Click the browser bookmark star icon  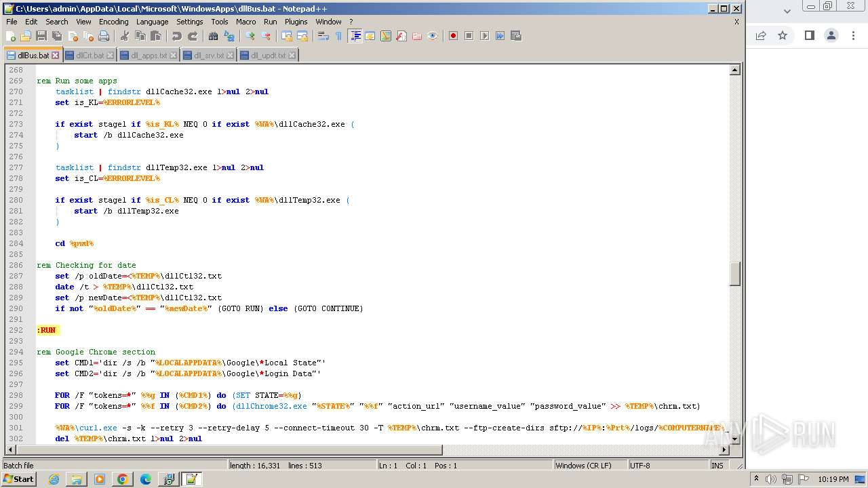(x=783, y=35)
